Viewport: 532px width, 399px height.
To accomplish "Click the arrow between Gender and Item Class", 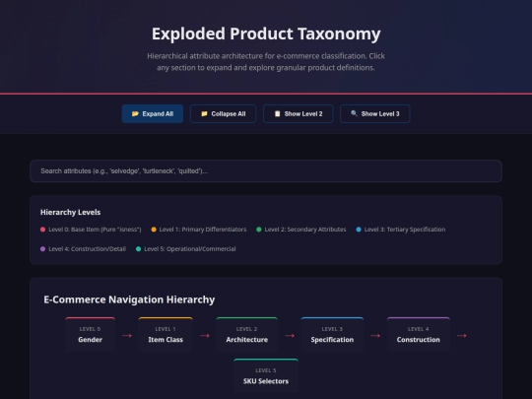I will [127, 336].
